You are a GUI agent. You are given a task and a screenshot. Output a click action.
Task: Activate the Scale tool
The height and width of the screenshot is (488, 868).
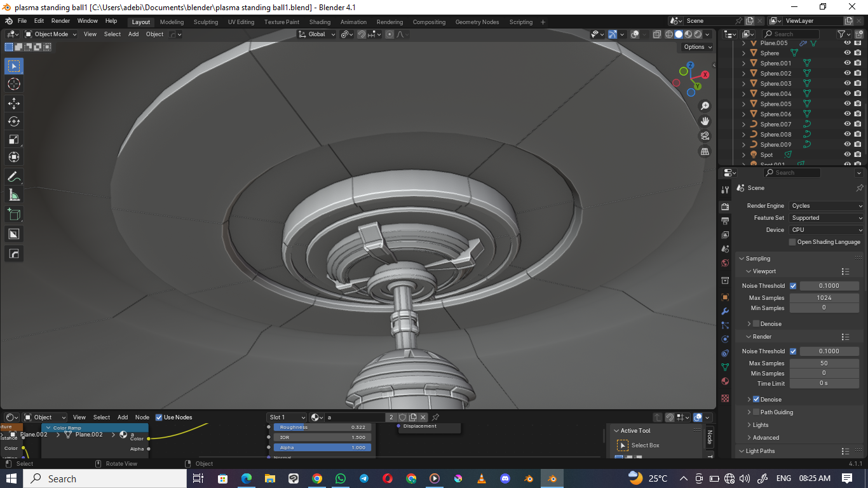14,140
